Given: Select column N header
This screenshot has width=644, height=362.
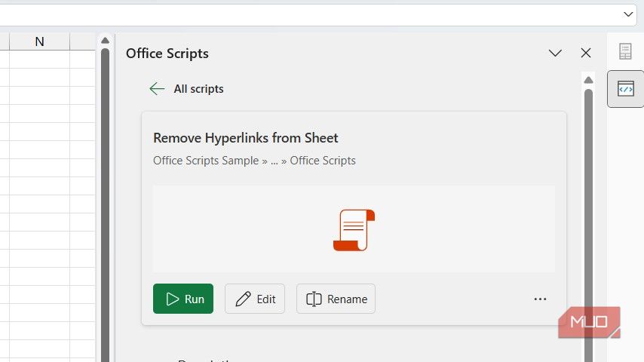Looking at the screenshot, I should pos(39,41).
